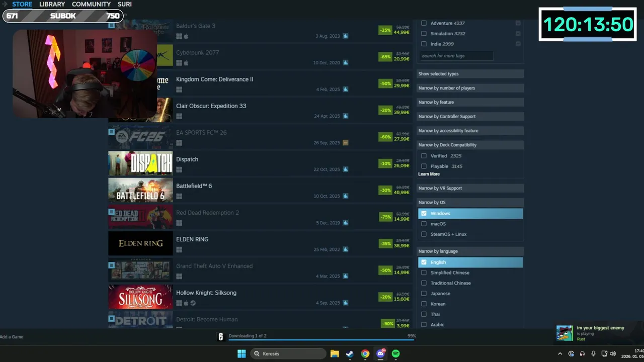The height and width of the screenshot is (362, 644).
Task: Click the headphones tray icon
Action: click(582, 354)
